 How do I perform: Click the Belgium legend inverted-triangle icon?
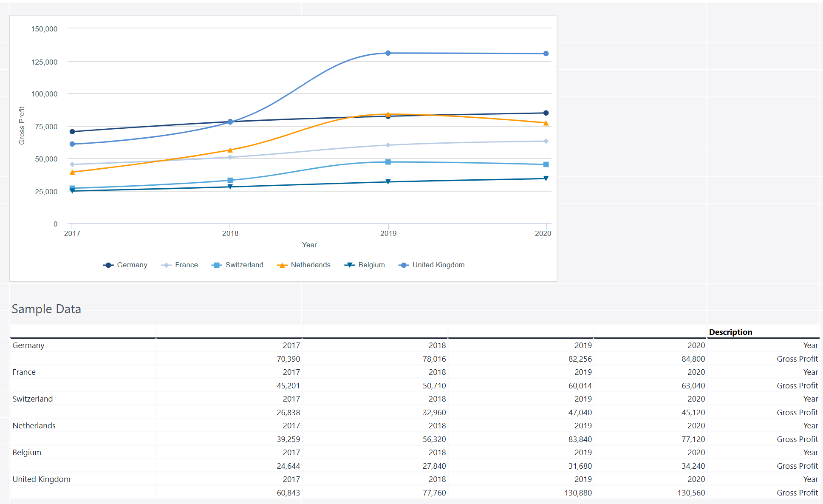[349, 265]
